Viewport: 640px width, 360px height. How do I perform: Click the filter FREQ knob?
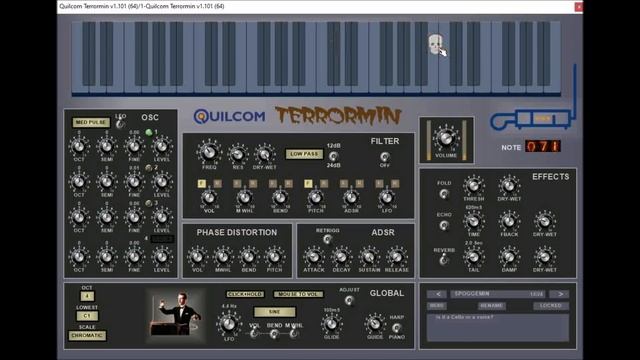click(209, 152)
